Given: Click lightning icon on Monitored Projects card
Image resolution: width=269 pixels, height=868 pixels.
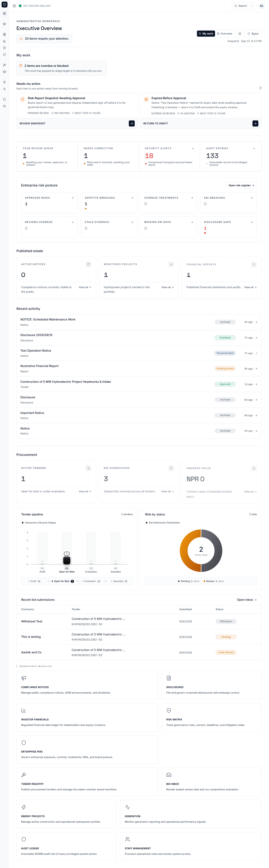Looking at the screenshot, I should pos(171,264).
